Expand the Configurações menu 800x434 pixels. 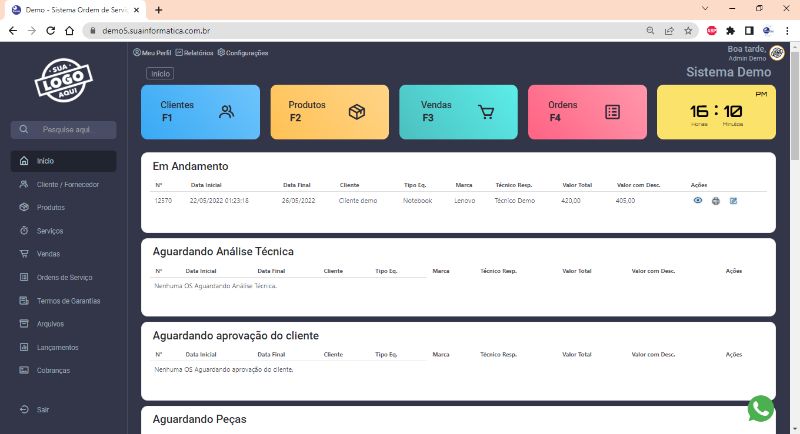(x=243, y=52)
